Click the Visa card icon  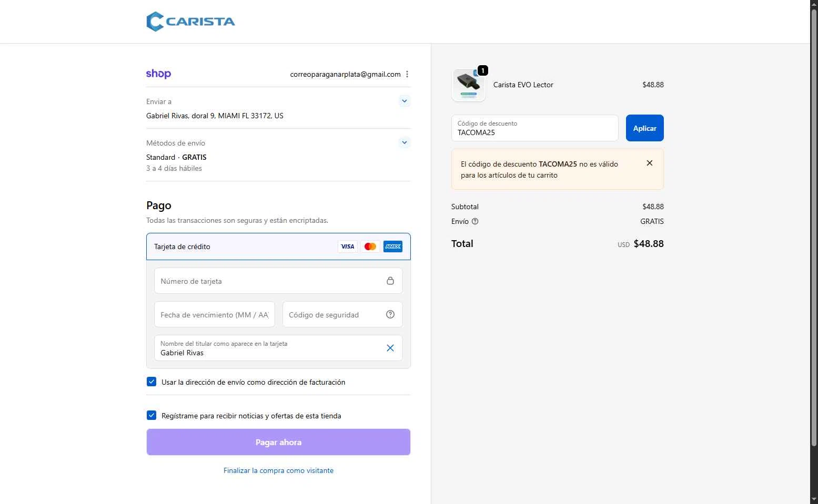point(347,246)
